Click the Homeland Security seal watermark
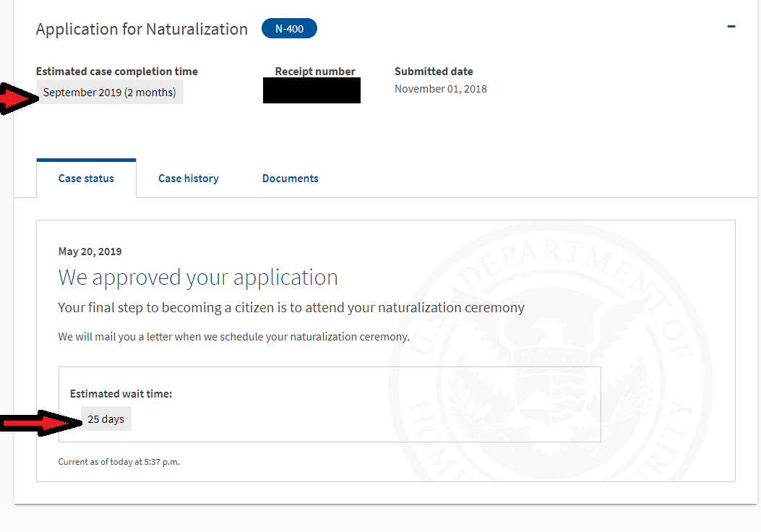This screenshot has height=532, width=761. pos(551,353)
